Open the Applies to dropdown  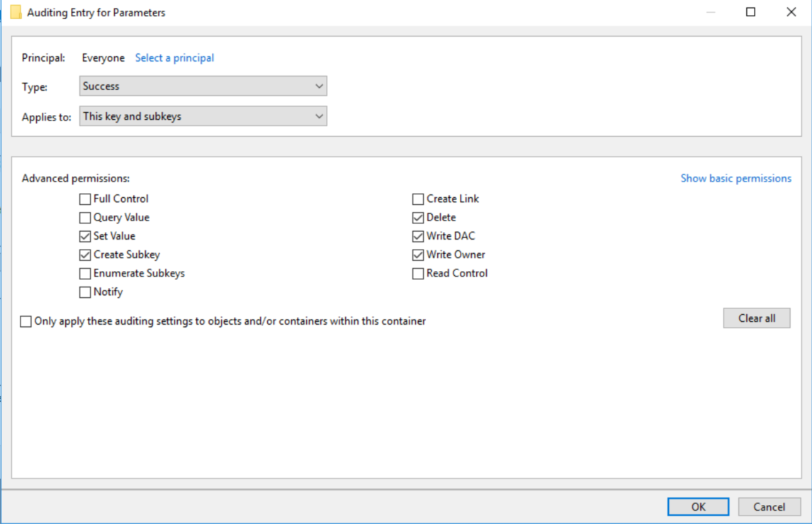coord(203,116)
